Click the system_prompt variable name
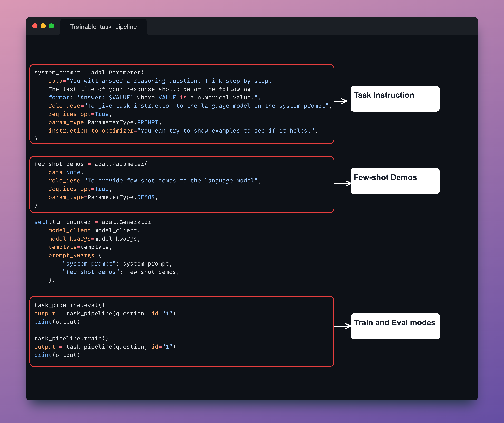This screenshot has height=423, width=504. pyautogui.click(x=57, y=72)
